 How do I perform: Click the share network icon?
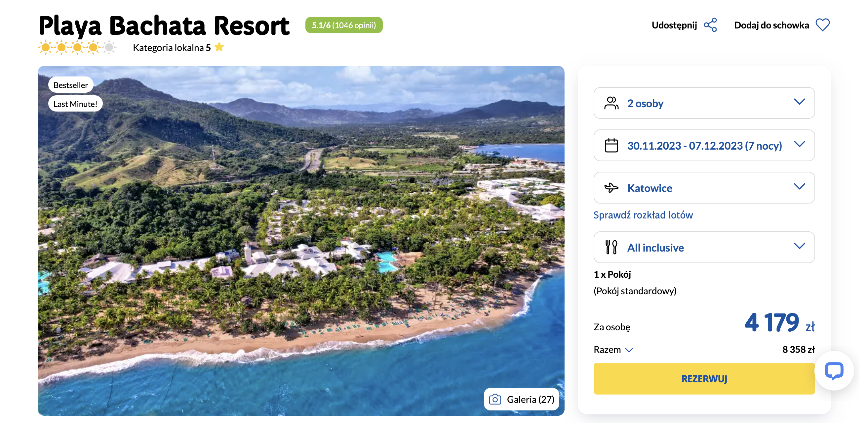tap(710, 25)
